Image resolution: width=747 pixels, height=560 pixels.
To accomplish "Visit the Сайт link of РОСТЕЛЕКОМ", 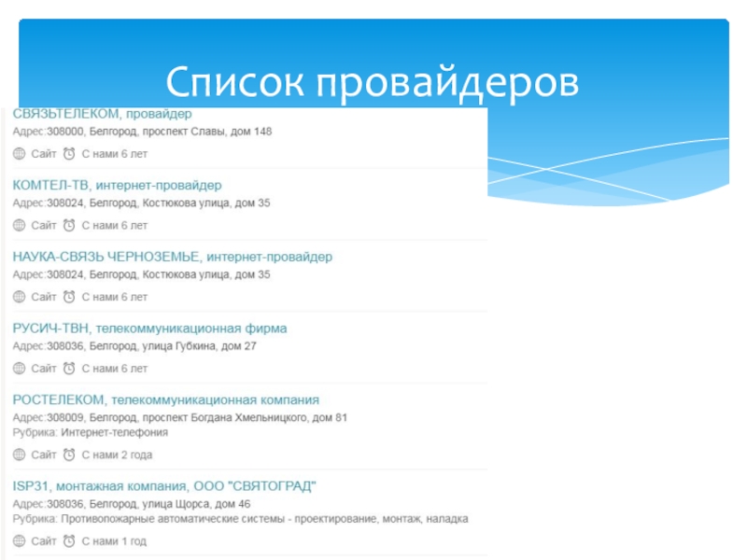I will 44,455.
